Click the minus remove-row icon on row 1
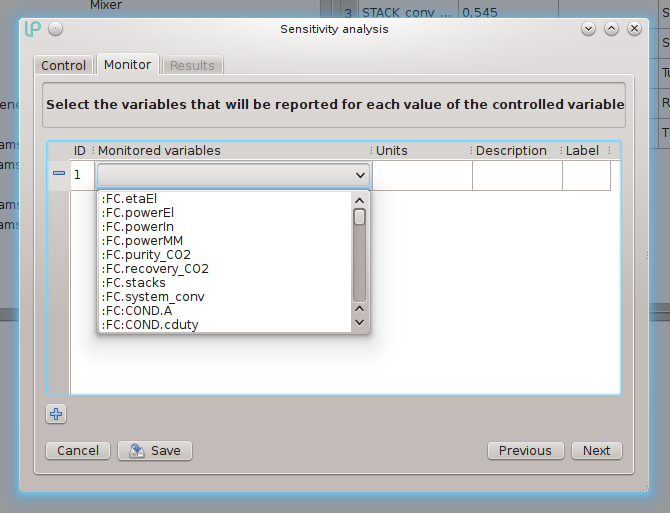The width and height of the screenshot is (670, 513). tap(58, 174)
